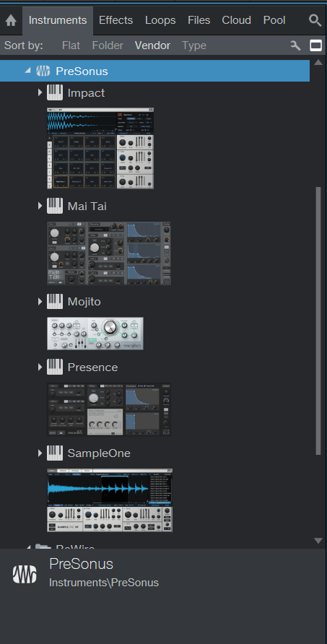Click the scroll up arrow

tap(318, 62)
